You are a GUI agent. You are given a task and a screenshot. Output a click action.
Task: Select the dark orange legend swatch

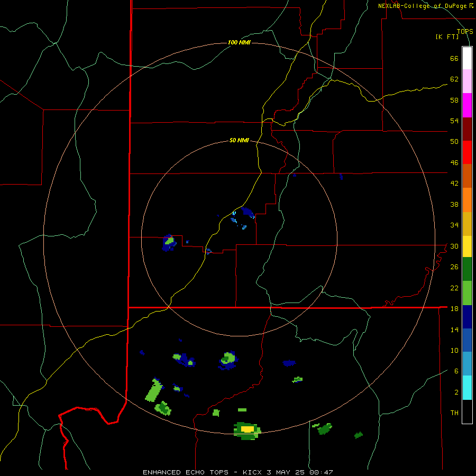467,176
